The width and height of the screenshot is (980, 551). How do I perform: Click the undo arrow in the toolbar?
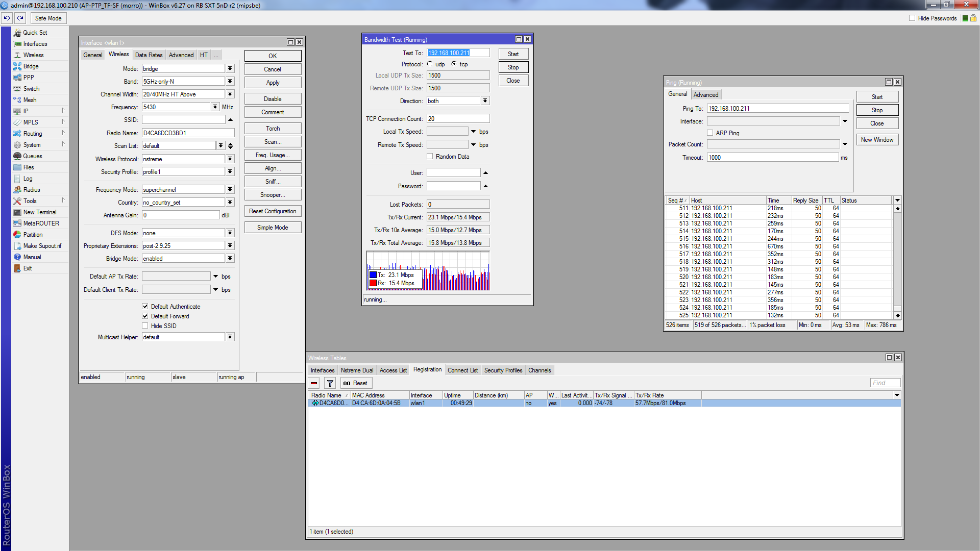(7, 18)
